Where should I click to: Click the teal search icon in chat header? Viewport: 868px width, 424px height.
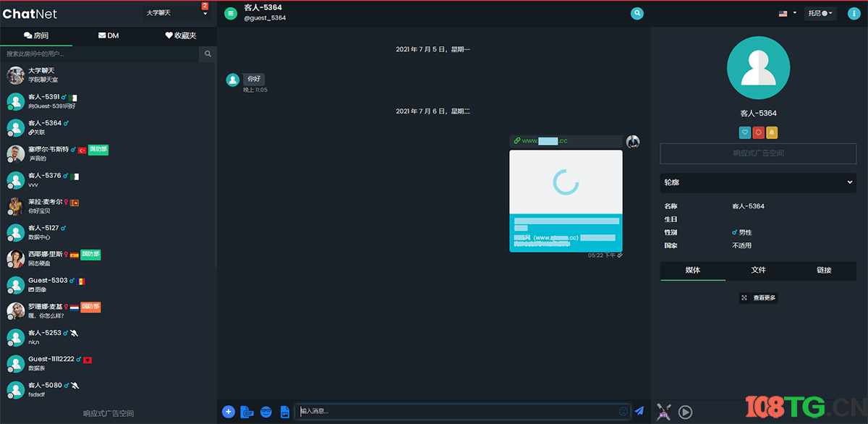pyautogui.click(x=637, y=13)
